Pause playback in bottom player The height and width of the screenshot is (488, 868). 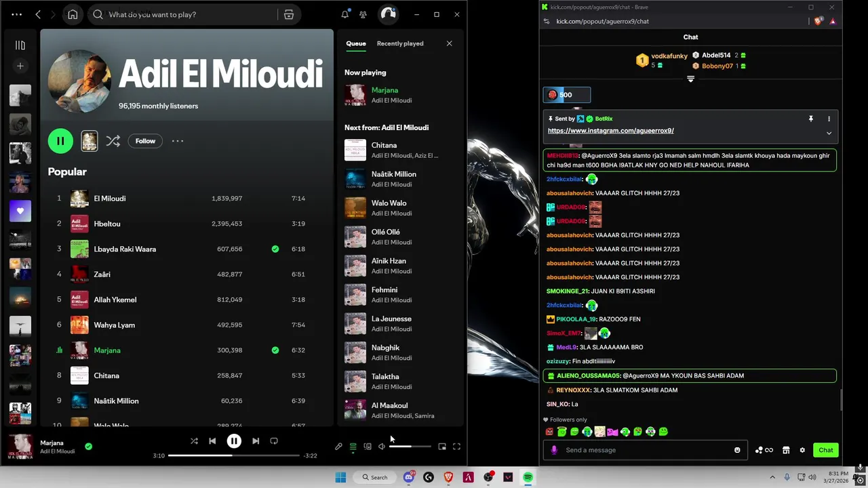pyautogui.click(x=234, y=441)
